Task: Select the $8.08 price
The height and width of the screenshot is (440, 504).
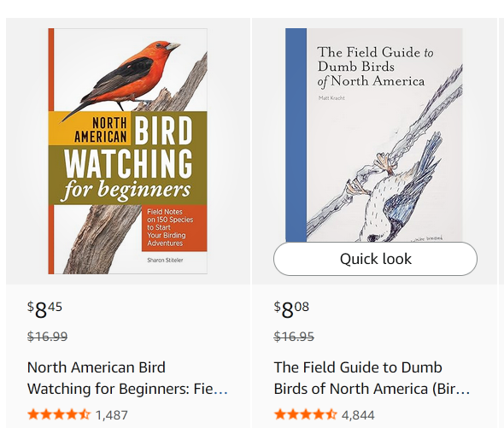Action: (x=291, y=310)
